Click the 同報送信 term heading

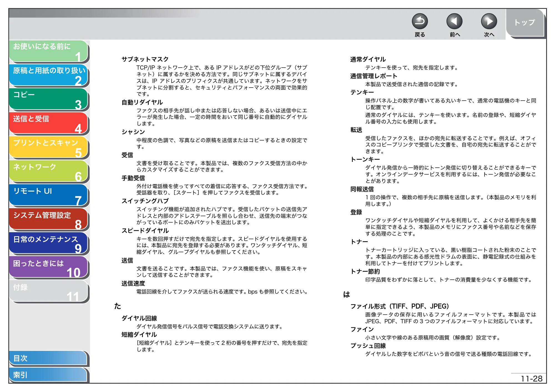[x=362, y=189]
